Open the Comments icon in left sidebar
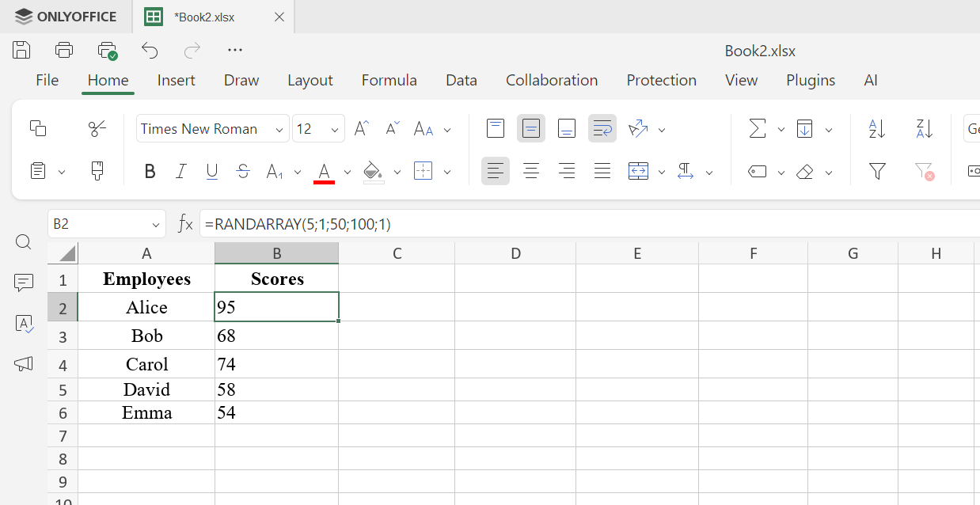This screenshot has height=505, width=980. point(24,283)
